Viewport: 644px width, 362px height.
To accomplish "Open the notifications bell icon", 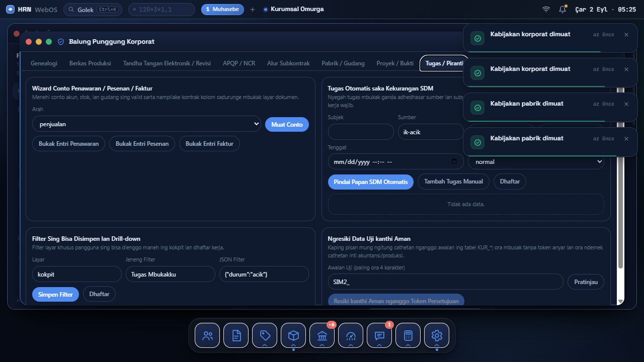I will (x=562, y=9).
